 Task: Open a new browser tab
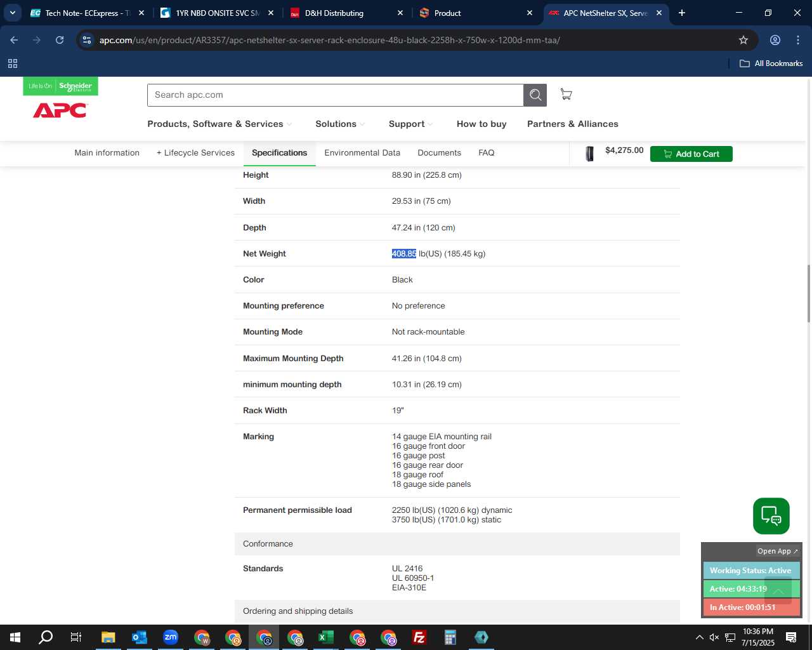pos(682,13)
